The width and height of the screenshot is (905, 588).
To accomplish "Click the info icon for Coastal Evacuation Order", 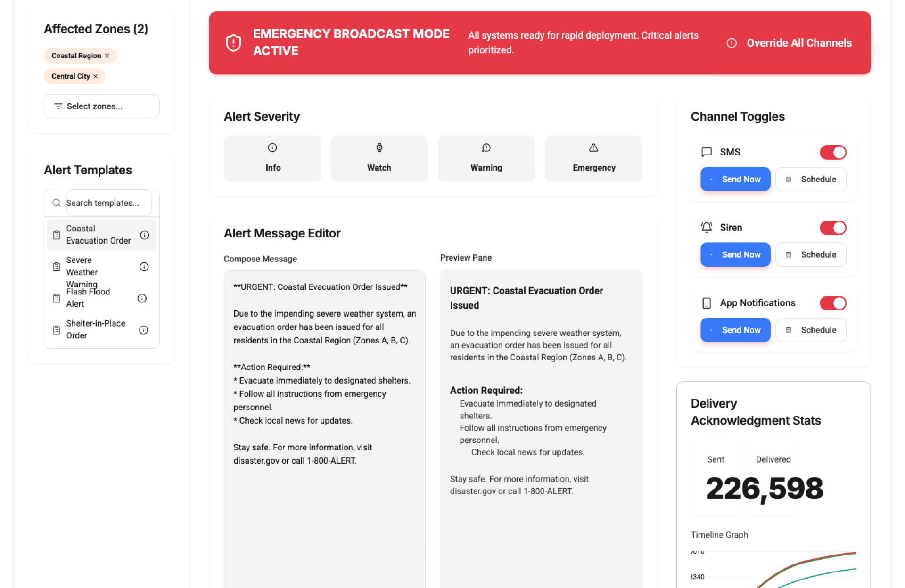I will coord(145,235).
